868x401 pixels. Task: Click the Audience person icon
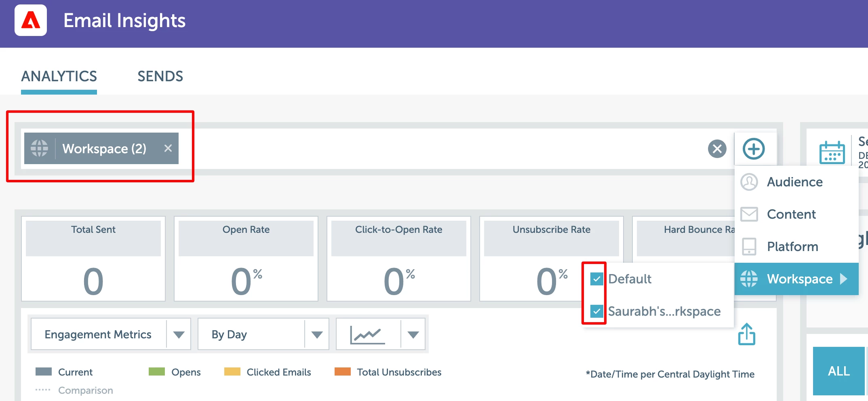coord(749,182)
